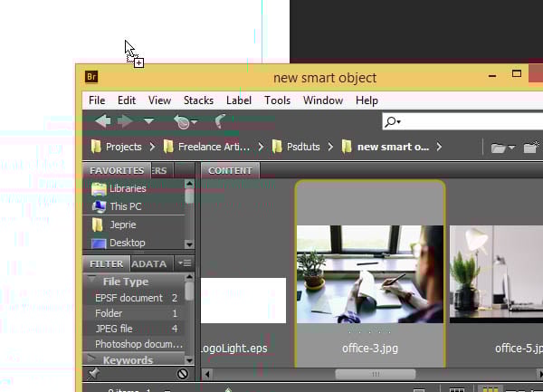The image size is (543, 392).
Task: Click the office-3.jpg file name
Action: [x=370, y=349]
